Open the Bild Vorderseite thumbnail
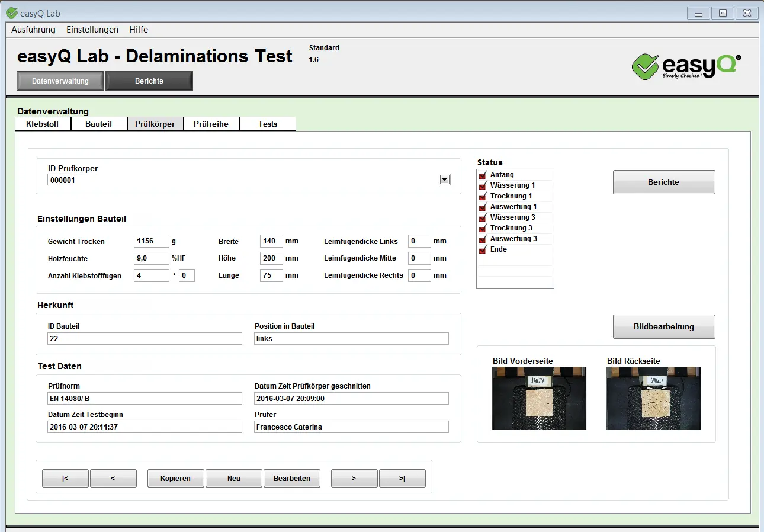This screenshot has height=532, width=764. coord(539,398)
